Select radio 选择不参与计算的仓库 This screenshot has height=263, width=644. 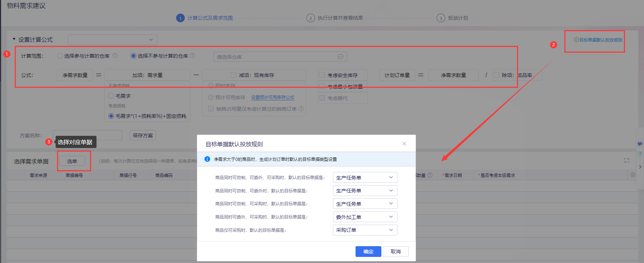point(133,56)
